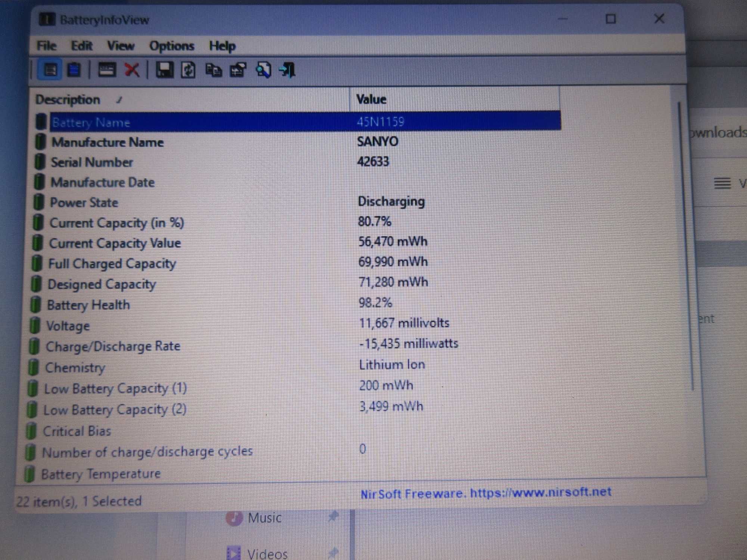Viewport: 747px width, 560px height.
Task: Click the value 69,990 mWh
Action: coord(393,262)
